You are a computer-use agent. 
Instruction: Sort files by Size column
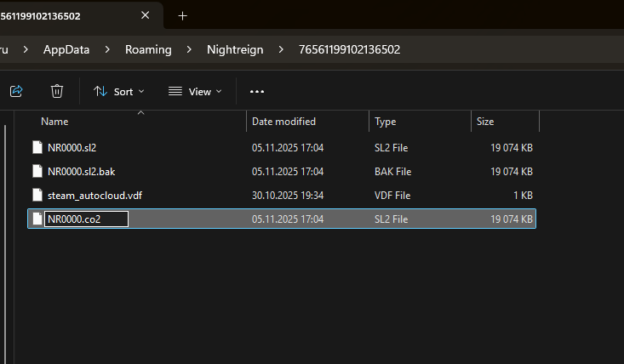tap(485, 122)
